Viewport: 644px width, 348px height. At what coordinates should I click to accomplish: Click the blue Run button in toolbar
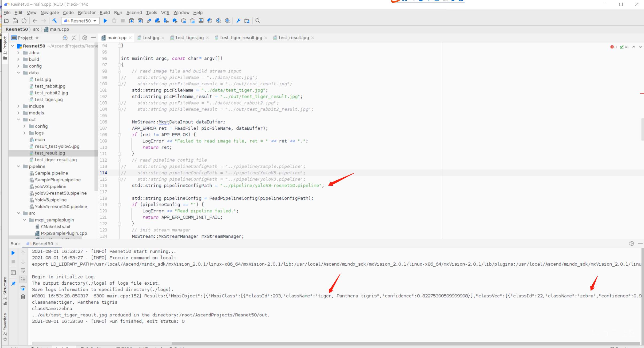click(x=105, y=21)
